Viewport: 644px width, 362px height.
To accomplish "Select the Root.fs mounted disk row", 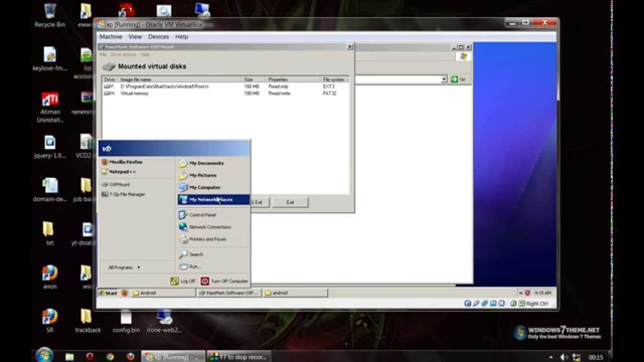I will point(225,86).
